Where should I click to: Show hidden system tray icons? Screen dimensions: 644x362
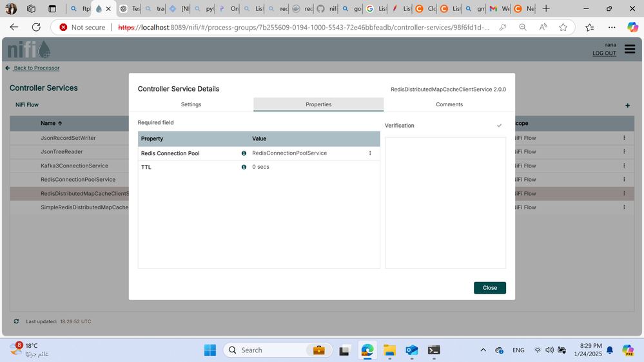483,350
